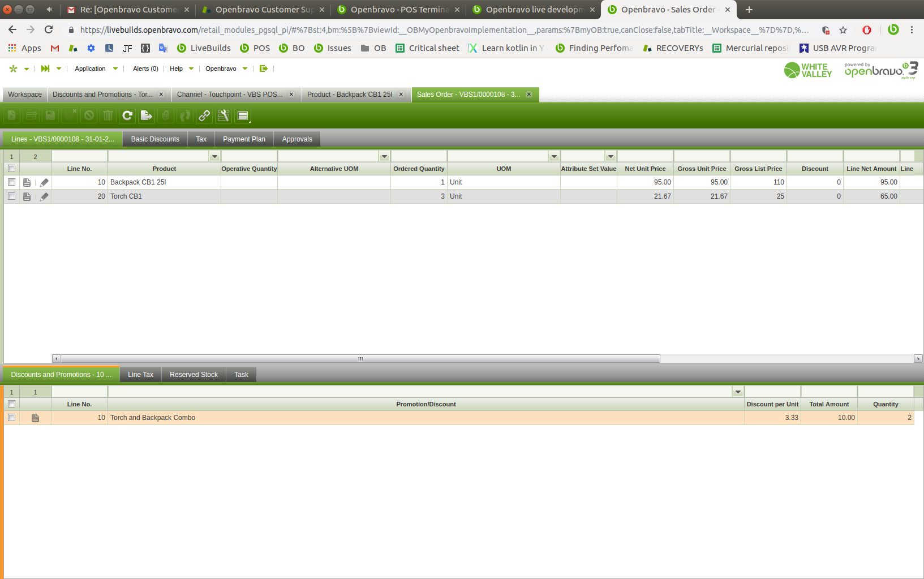Image resolution: width=924 pixels, height=579 pixels.
Task: Click edit pencil for Backpack CB1 25l line
Action: coord(44,182)
